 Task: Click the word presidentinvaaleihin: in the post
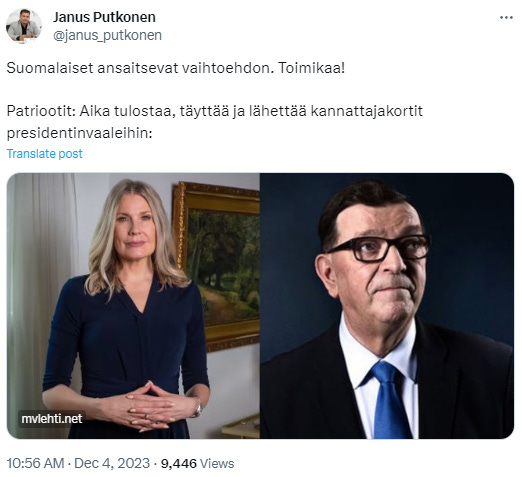pos(79,133)
